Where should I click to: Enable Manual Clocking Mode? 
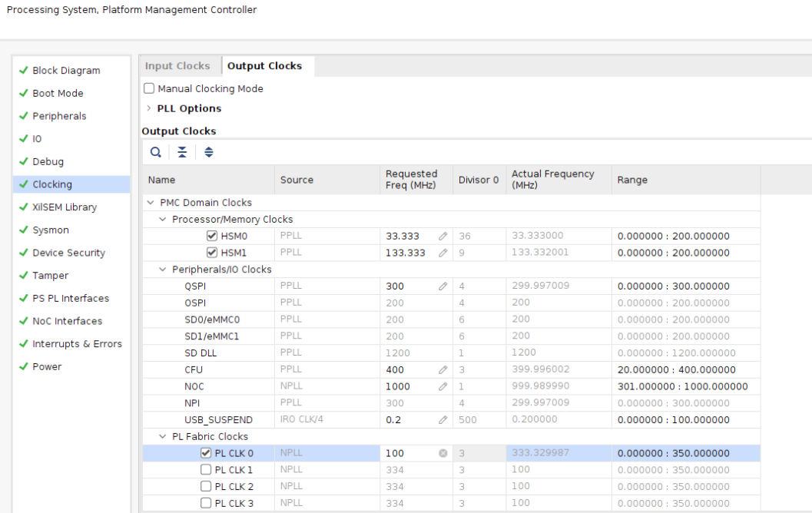[147, 88]
